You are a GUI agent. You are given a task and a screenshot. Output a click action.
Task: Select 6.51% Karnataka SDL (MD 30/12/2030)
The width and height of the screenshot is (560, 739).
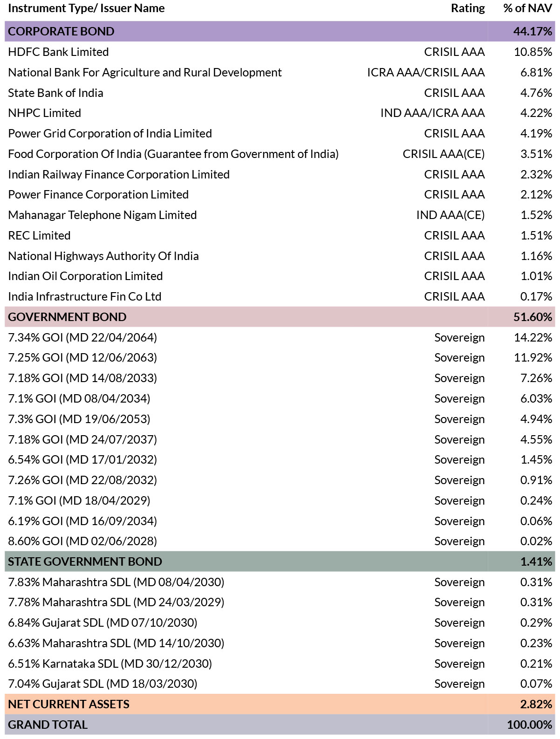click(110, 664)
